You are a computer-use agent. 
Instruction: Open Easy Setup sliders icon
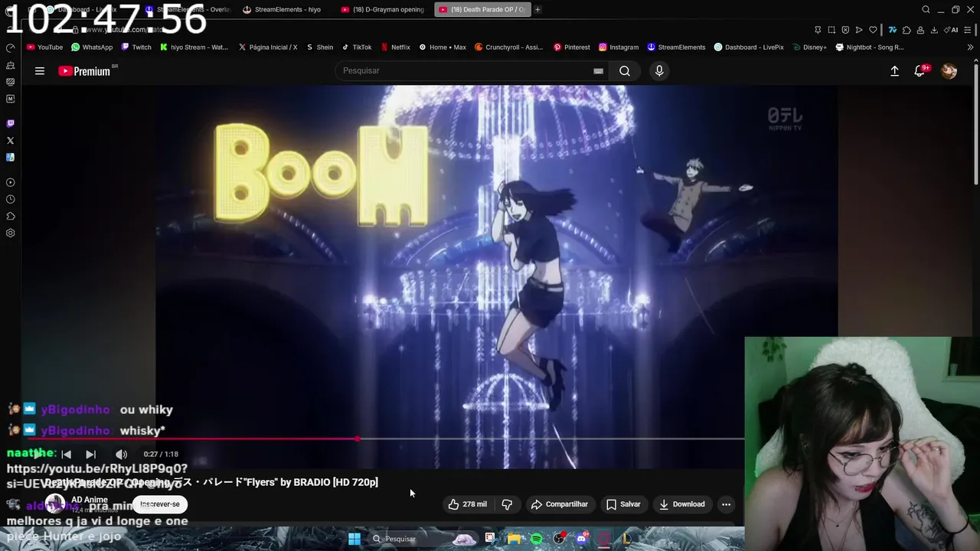pyautogui.click(x=969, y=30)
